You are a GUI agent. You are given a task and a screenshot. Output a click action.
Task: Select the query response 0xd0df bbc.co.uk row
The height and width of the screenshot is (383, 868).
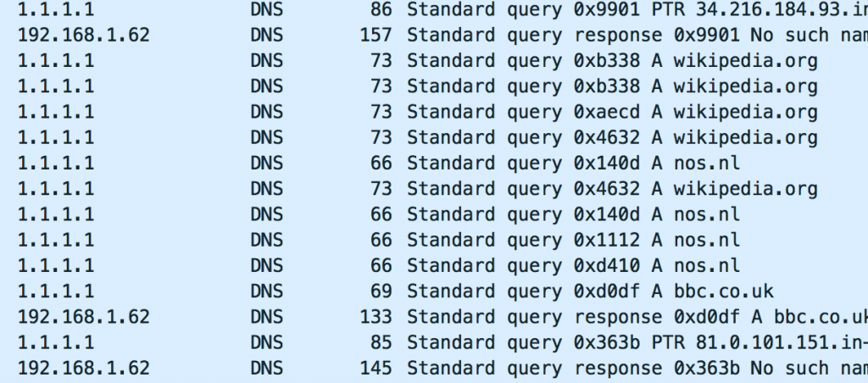click(434, 317)
